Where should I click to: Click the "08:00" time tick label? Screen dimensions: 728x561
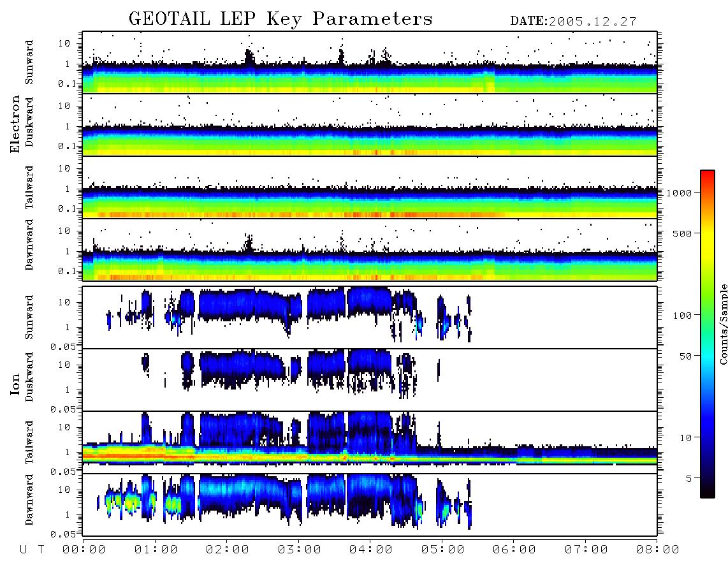pos(658,550)
